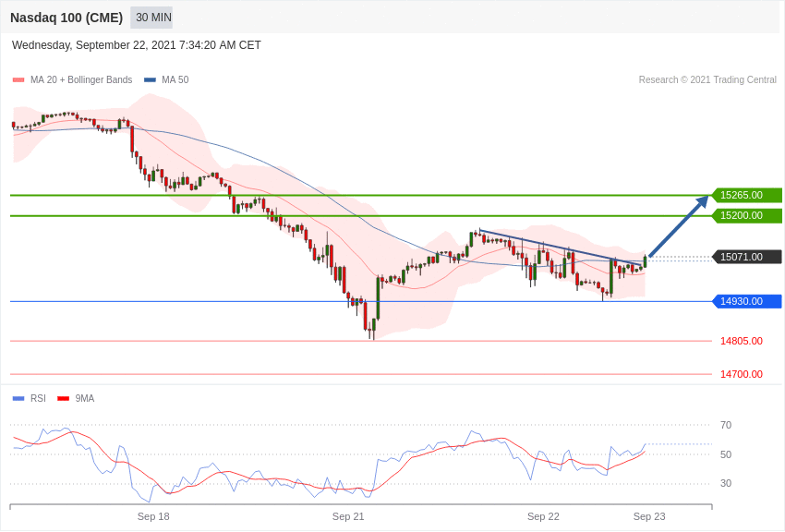The width and height of the screenshot is (785, 532).
Task: Click the Sep 23 date axis label
Action: 649,516
